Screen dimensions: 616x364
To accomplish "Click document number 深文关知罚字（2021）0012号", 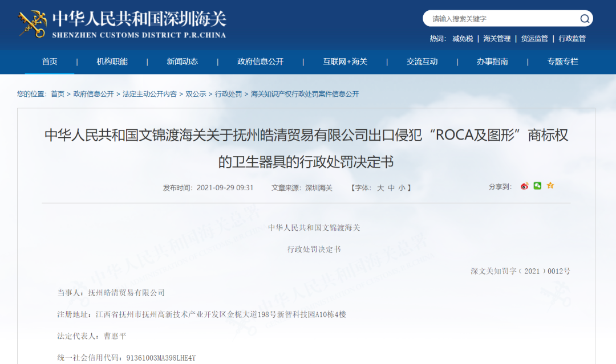I will (521, 271).
